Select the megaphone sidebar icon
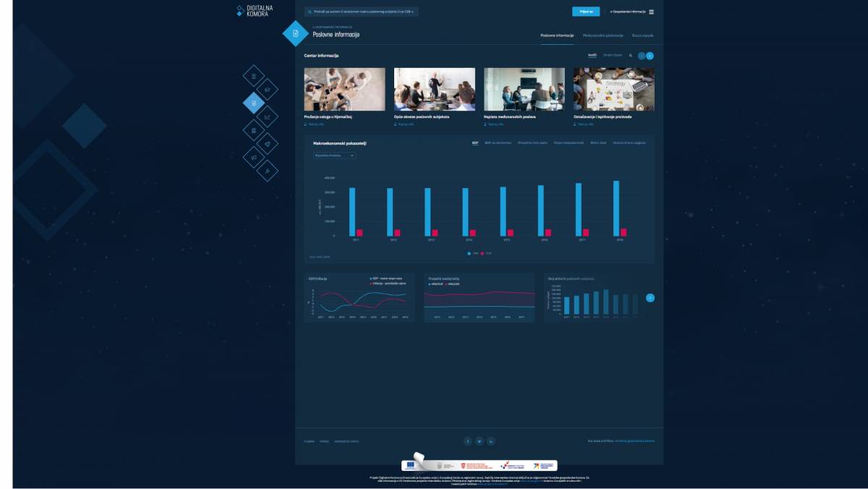This screenshot has width=868, height=489. click(x=253, y=157)
